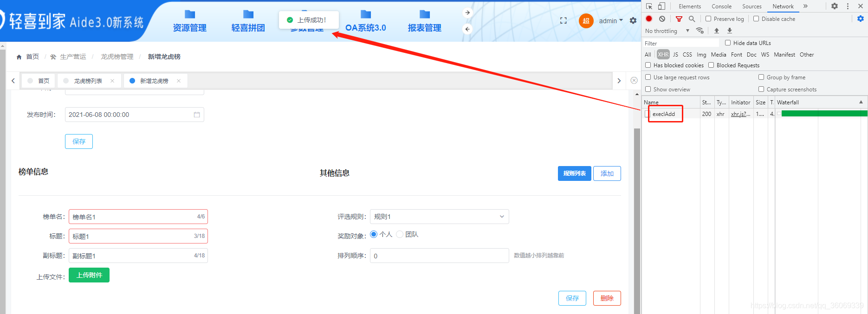Clear the network log icon
Image resolution: width=868 pixels, height=314 pixels.
tap(662, 19)
